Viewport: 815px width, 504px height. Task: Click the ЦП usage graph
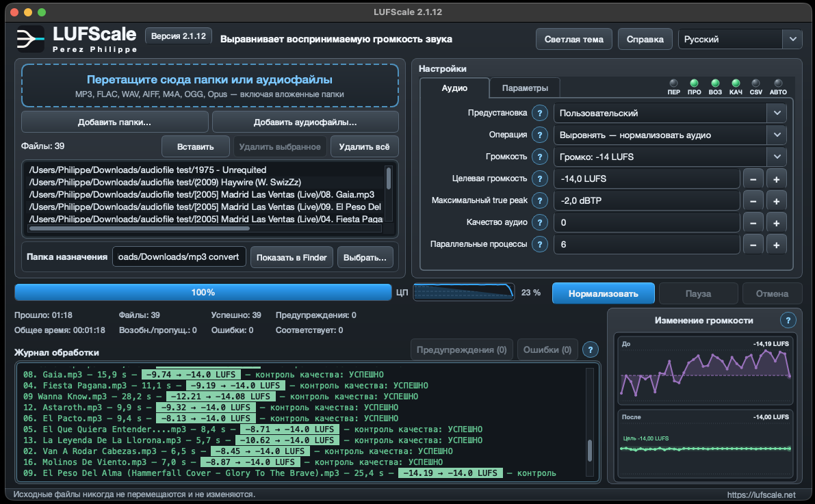point(464,292)
